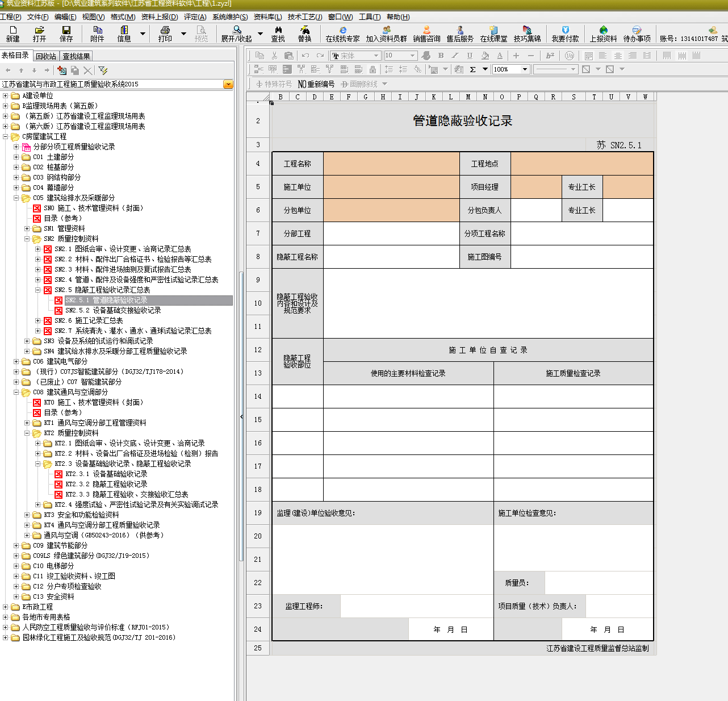Open 销售咨询 sales consultation
This screenshot has height=701, width=728.
[x=426, y=34]
